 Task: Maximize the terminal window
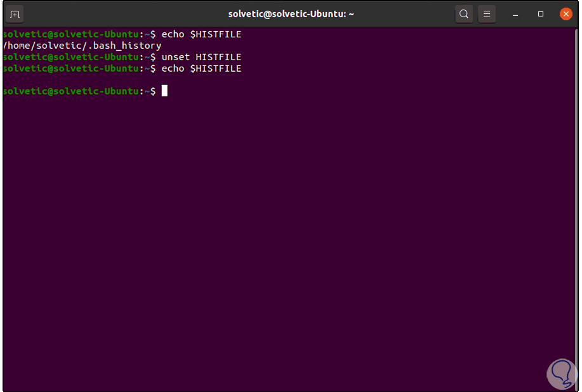(541, 14)
